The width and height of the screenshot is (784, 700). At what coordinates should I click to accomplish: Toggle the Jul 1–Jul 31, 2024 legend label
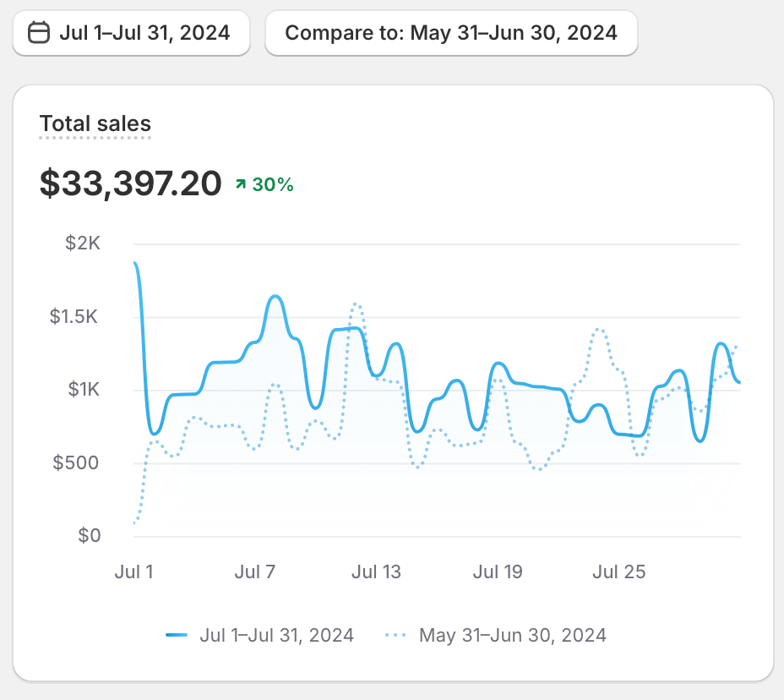[x=276, y=635]
